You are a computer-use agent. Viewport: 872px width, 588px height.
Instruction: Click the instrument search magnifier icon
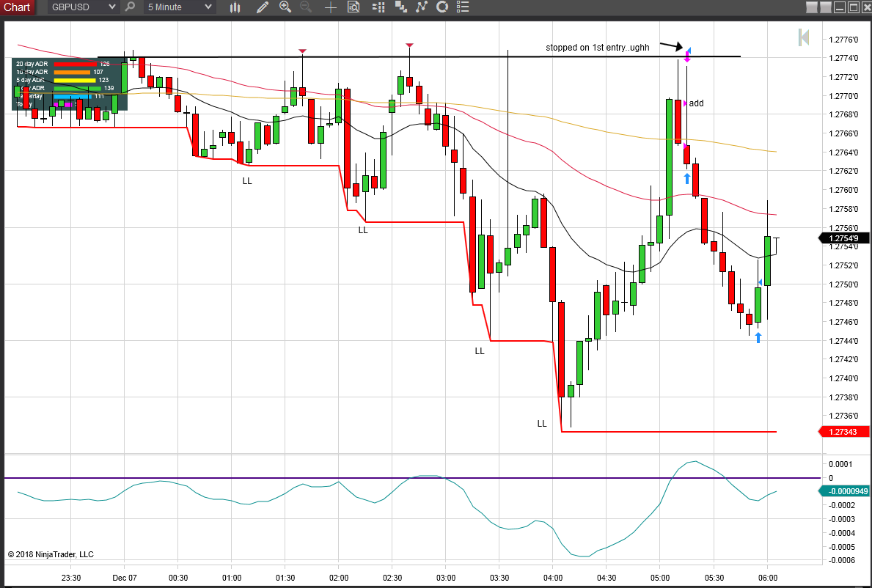130,7
